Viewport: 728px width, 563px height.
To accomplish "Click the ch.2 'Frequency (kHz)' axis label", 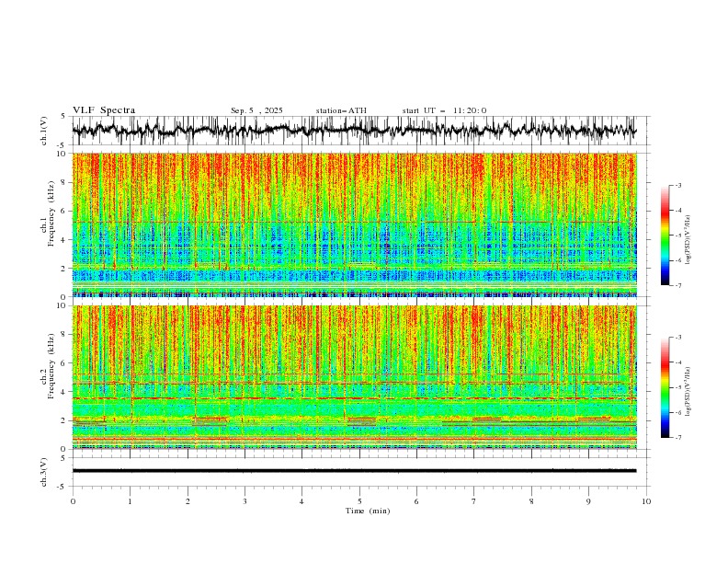I will click(51, 366).
